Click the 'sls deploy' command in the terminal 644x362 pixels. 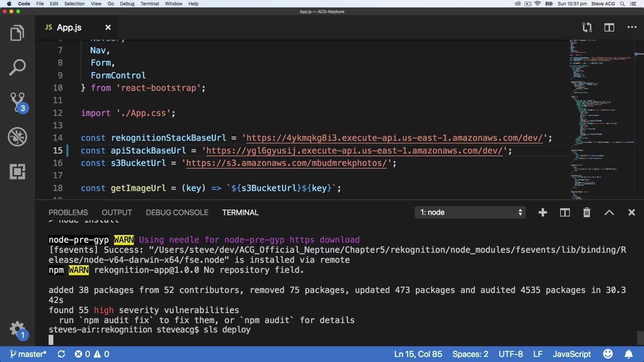(x=227, y=330)
